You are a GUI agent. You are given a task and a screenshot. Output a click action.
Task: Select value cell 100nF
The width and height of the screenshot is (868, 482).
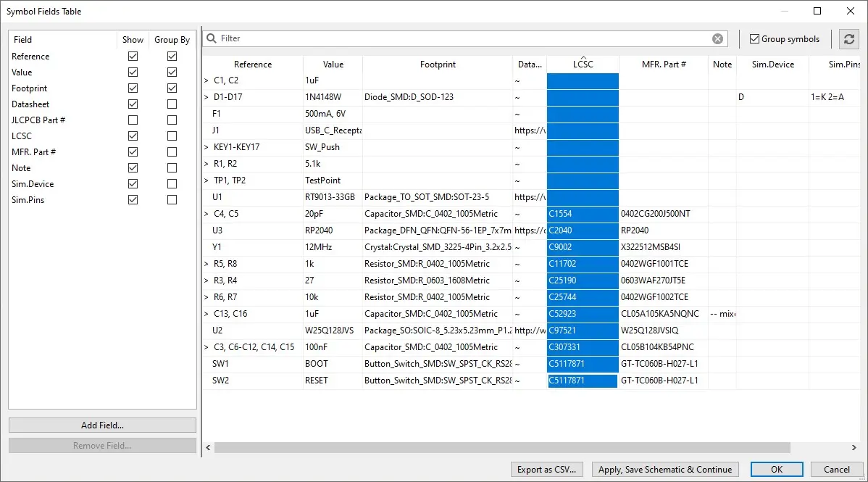coord(333,347)
